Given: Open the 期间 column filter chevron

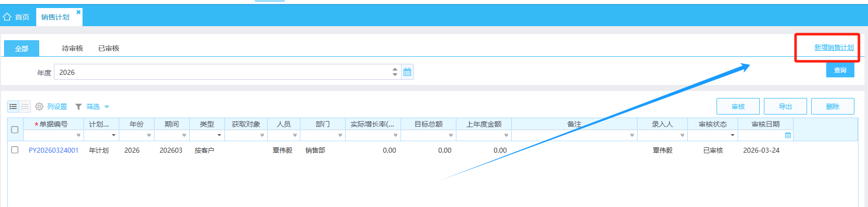Looking at the screenshot, I should click(184, 135).
